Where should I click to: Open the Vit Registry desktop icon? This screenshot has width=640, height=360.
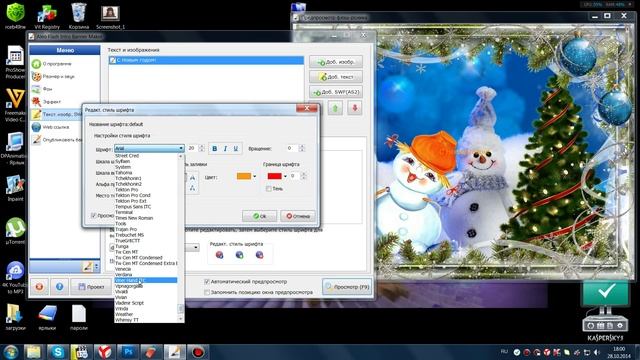(47, 16)
